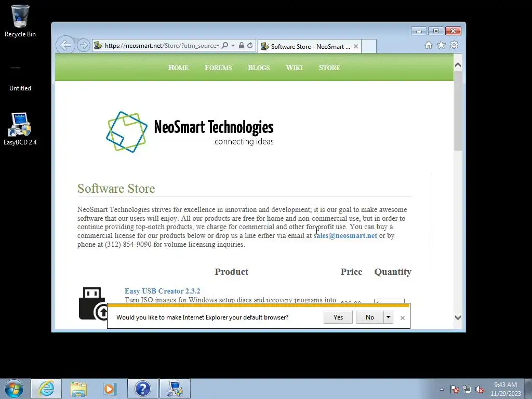The width and height of the screenshot is (532, 399).
Task: Expand the dropdown arrow beside No
Action: [388, 317]
